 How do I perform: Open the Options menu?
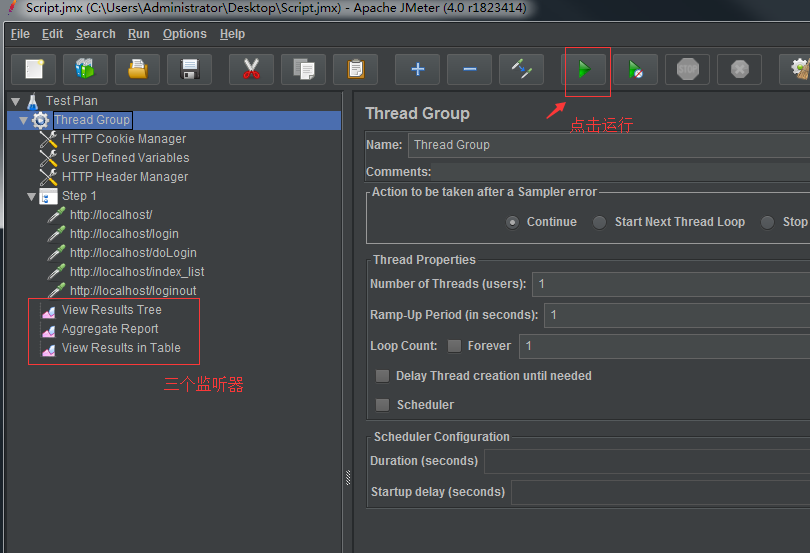tap(184, 34)
